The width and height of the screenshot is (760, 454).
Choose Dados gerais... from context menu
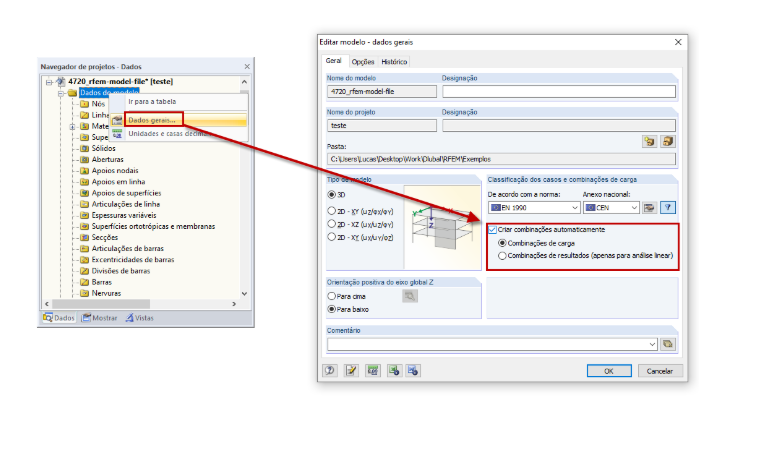pos(152,120)
